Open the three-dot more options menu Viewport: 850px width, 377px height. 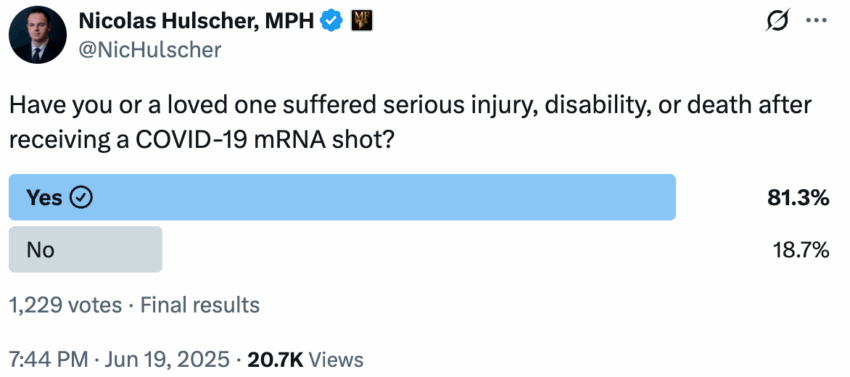point(816,21)
